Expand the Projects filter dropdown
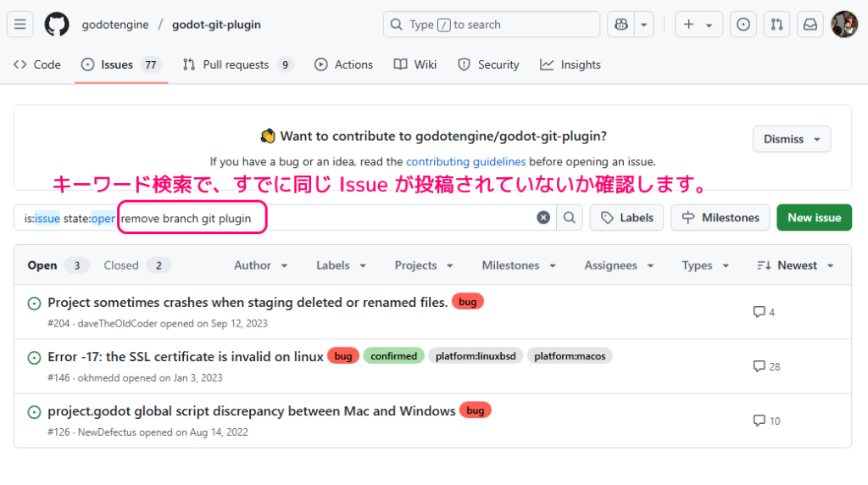 click(x=424, y=265)
